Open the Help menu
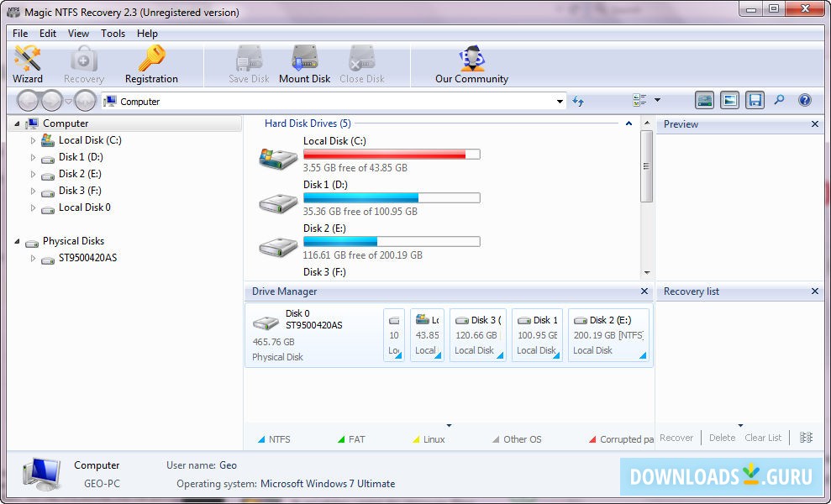The image size is (831, 504). coord(147,34)
